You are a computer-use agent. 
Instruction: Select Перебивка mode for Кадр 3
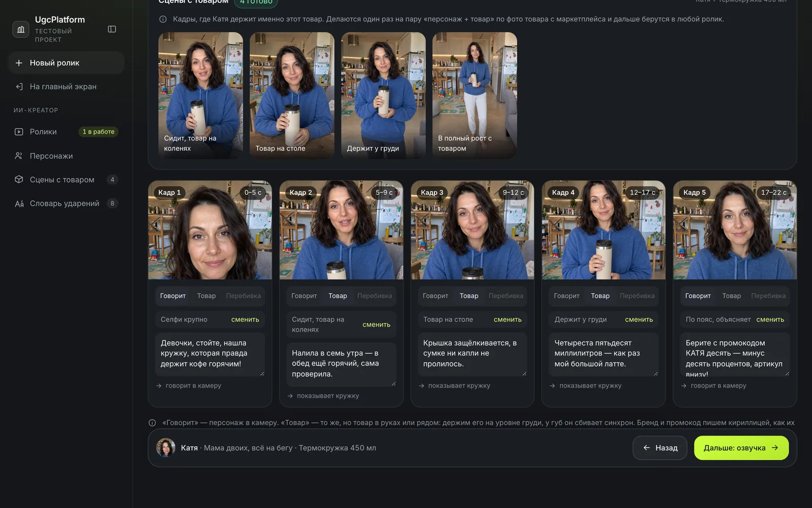[x=506, y=296]
